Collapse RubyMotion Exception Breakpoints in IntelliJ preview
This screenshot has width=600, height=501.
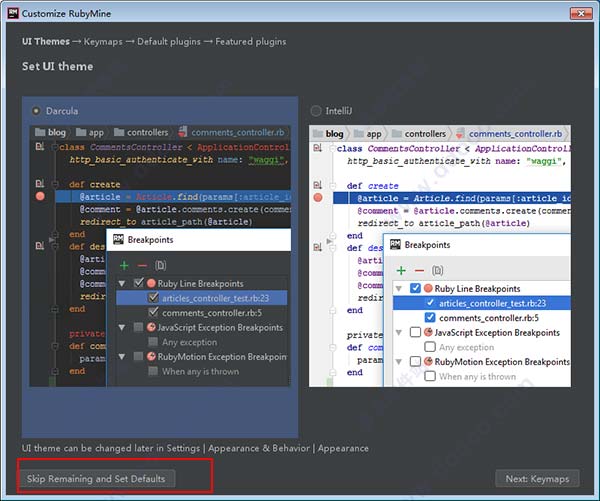399,362
